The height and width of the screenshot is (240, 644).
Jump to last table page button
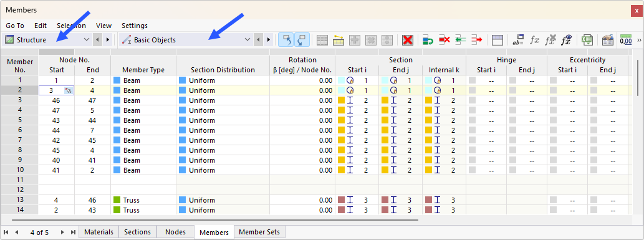tap(73, 232)
